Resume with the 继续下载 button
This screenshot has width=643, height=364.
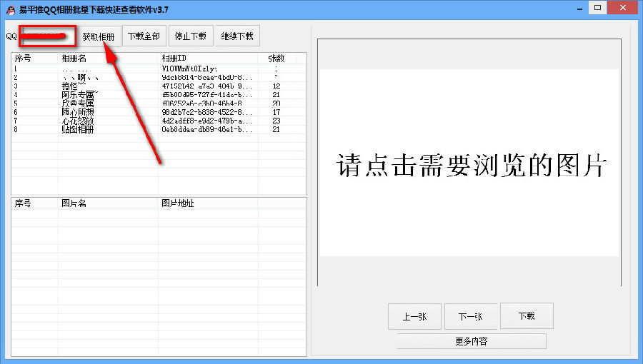click(x=237, y=36)
